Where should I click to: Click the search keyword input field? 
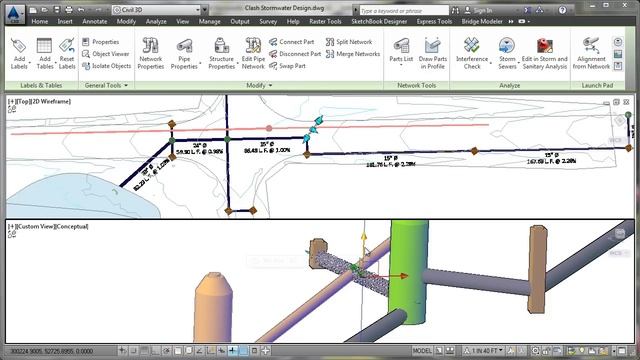click(x=404, y=11)
